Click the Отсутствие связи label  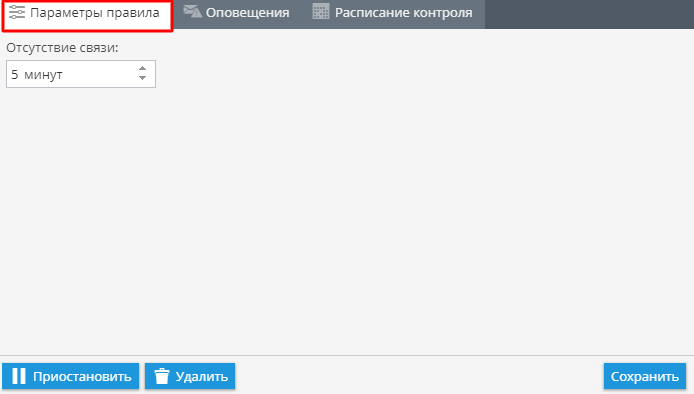coord(62,47)
